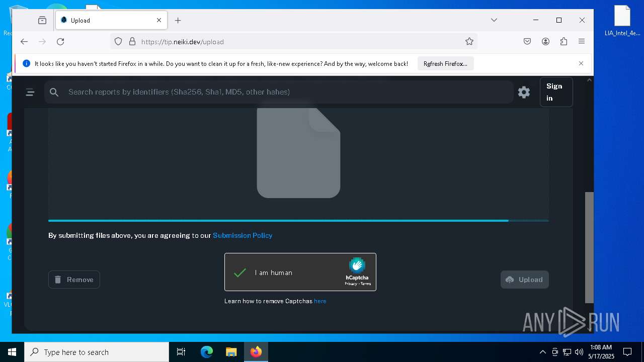This screenshot has height=362, width=644.
Task: Show hidden system tray icons
Action: [x=542, y=352]
